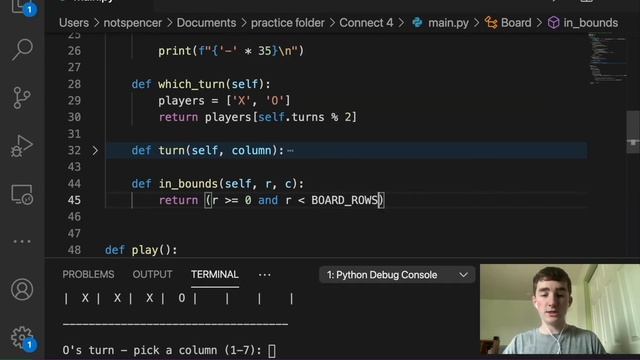
Task: Select the TERMINAL panel tab
Action: click(215, 274)
